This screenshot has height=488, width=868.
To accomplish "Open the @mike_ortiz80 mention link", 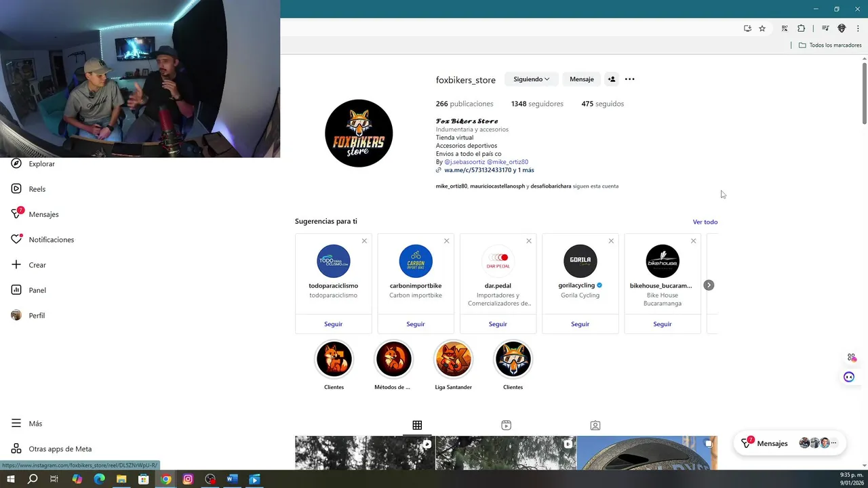I will click(507, 162).
